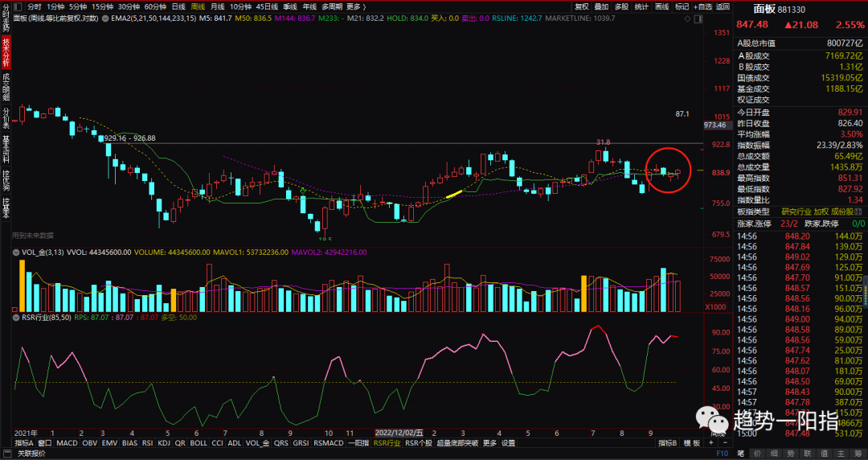
Task: Select the 分时 timeframe
Action: (34, 6)
